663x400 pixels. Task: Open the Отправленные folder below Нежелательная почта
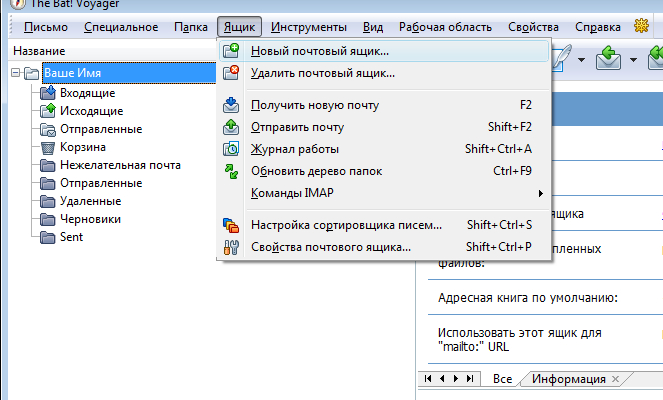point(101,183)
